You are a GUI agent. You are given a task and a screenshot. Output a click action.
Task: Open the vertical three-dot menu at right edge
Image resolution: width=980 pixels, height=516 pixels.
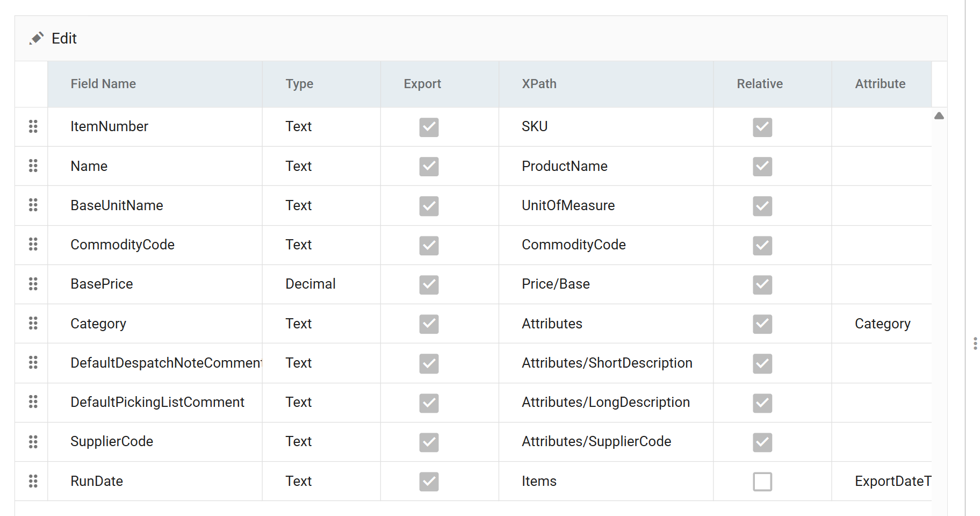975,343
